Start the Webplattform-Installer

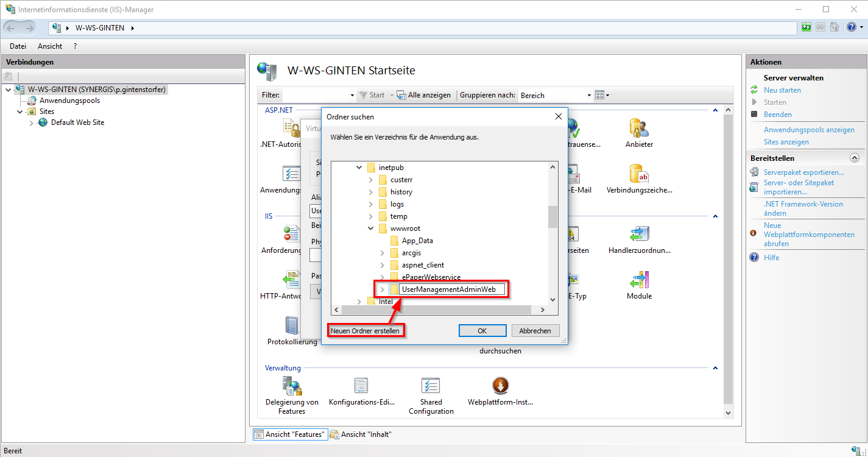pos(499,385)
